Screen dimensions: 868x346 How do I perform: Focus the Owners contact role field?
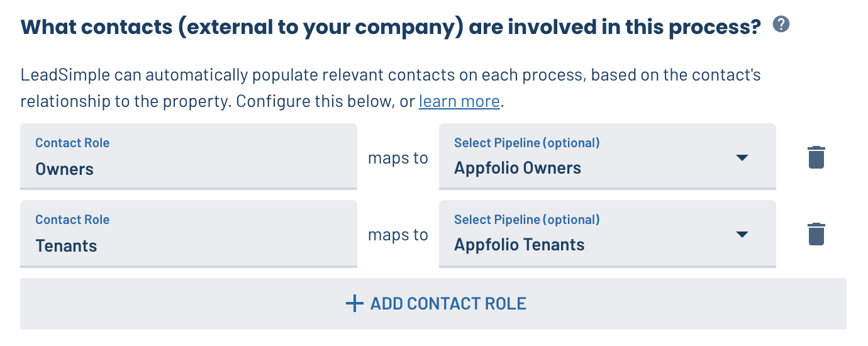[189, 157]
